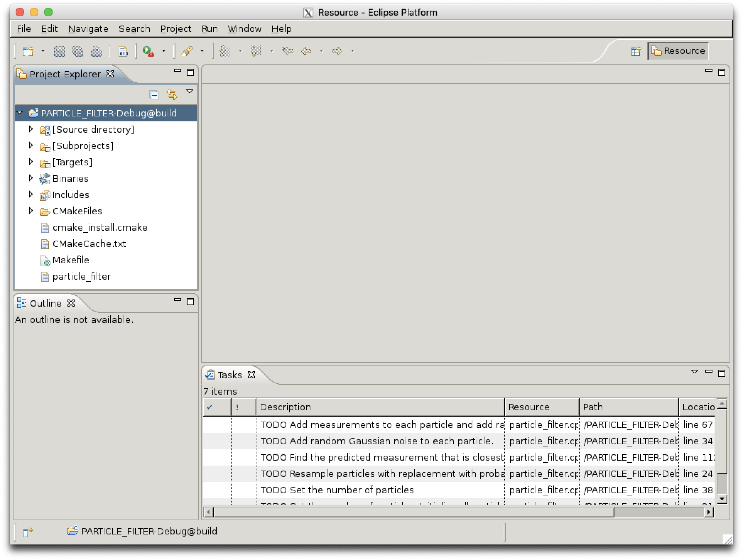Click the Open Perspective icon
Viewport: 743px width, 560px height.
pyautogui.click(x=636, y=51)
